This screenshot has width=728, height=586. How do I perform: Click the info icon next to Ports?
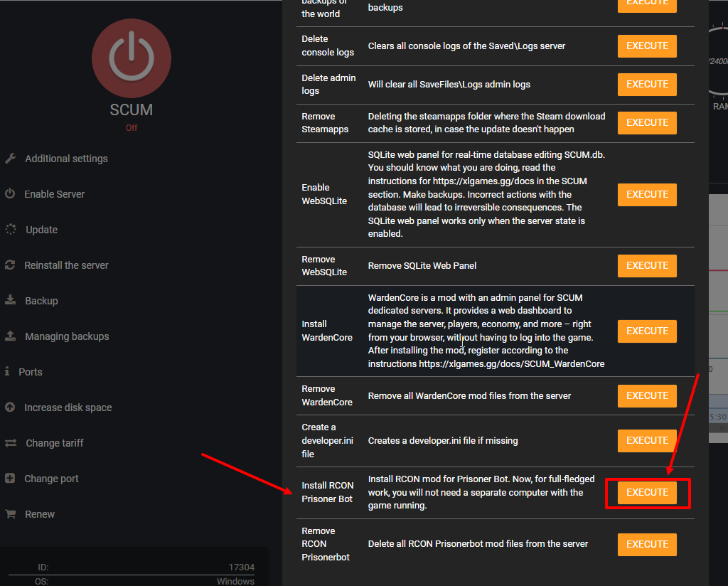pyautogui.click(x=7, y=372)
